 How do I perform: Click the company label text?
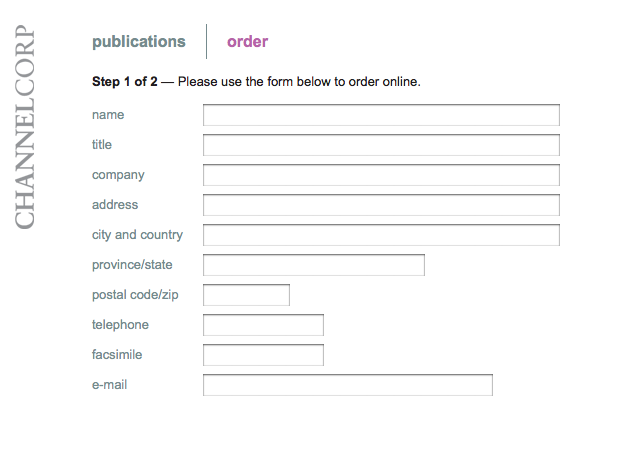(x=118, y=175)
